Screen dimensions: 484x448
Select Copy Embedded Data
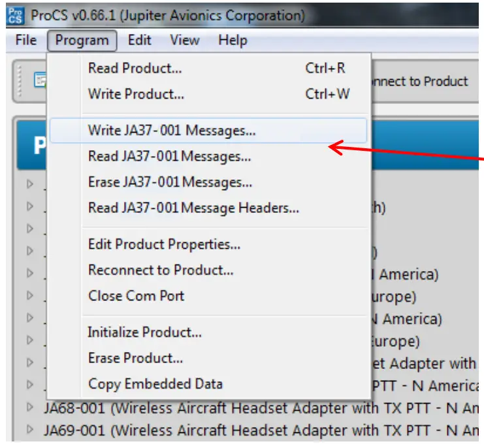coord(208,384)
